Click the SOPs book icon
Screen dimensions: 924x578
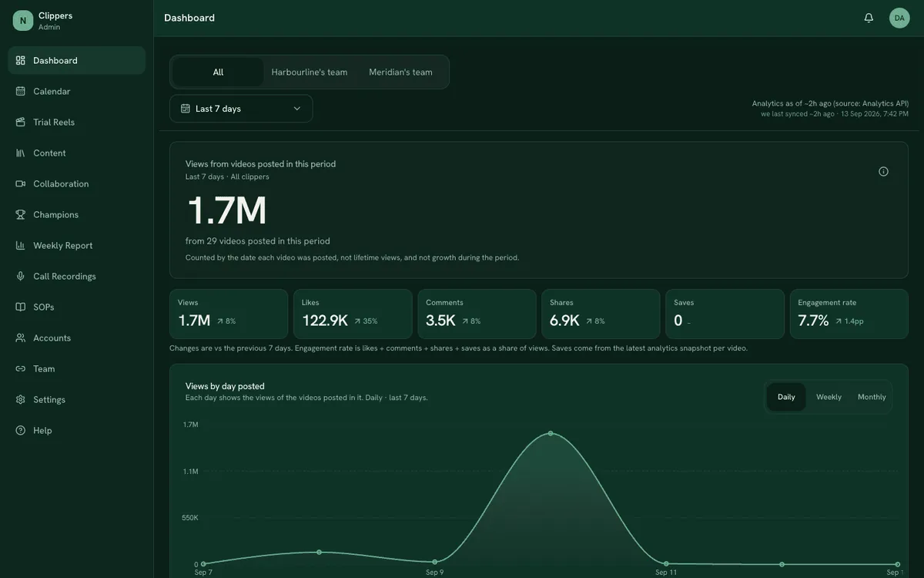[21, 307]
